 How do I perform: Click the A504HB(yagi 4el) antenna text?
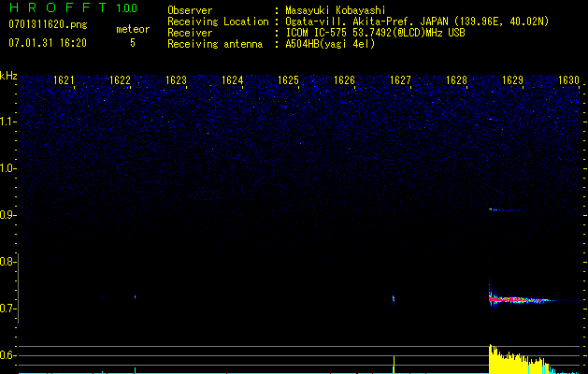(x=330, y=44)
